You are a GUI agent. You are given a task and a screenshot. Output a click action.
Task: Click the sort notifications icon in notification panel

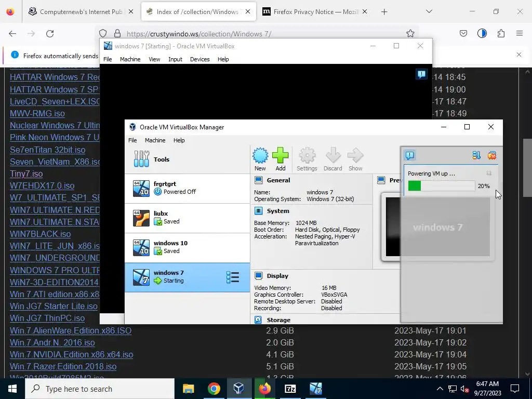coord(476,155)
